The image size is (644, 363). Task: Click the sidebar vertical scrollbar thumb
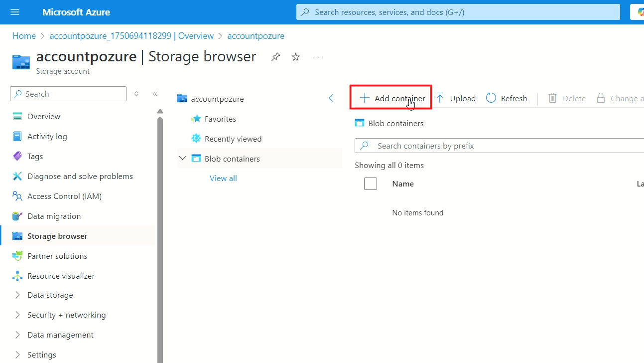click(x=160, y=239)
